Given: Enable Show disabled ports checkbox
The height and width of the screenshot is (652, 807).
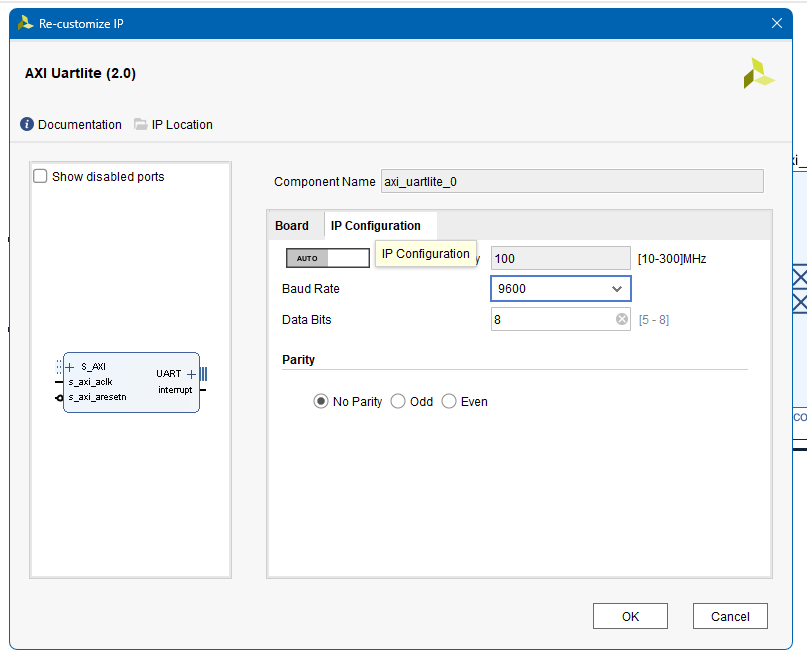Looking at the screenshot, I should click(x=41, y=177).
